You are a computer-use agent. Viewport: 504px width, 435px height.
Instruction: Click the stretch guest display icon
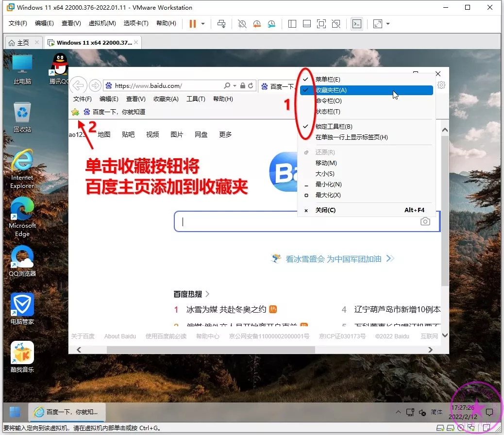pos(378,24)
